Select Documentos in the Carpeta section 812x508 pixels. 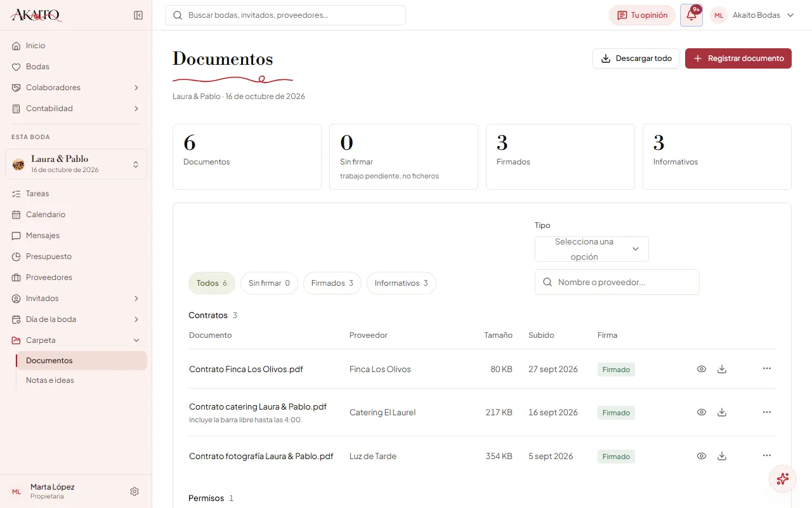[x=82, y=361]
